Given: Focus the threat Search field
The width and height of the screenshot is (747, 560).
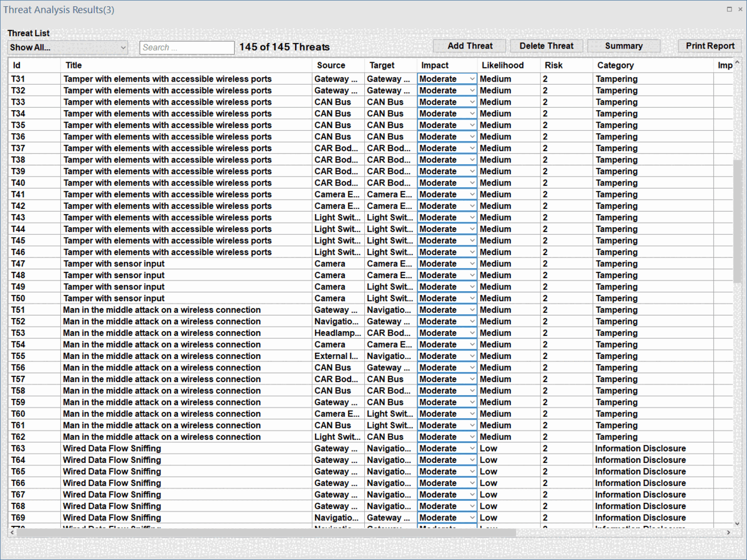Looking at the screenshot, I should (186, 47).
